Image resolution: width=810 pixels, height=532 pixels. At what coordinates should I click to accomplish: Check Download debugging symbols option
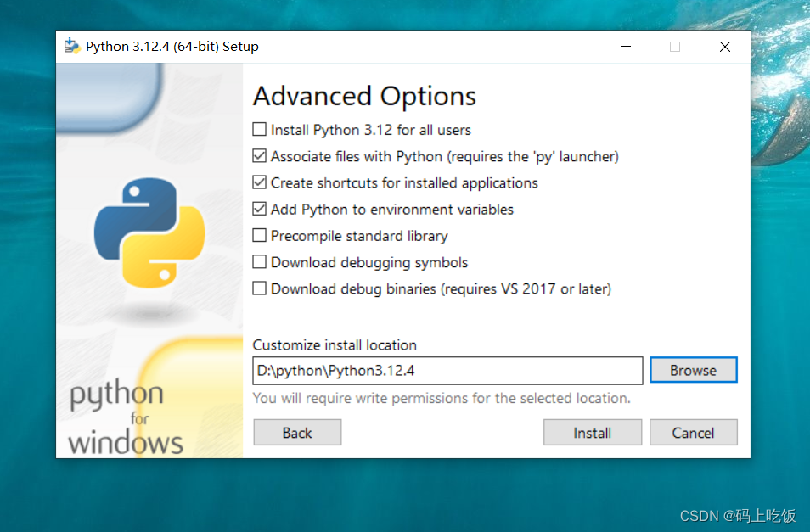click(x=259, y=261)
